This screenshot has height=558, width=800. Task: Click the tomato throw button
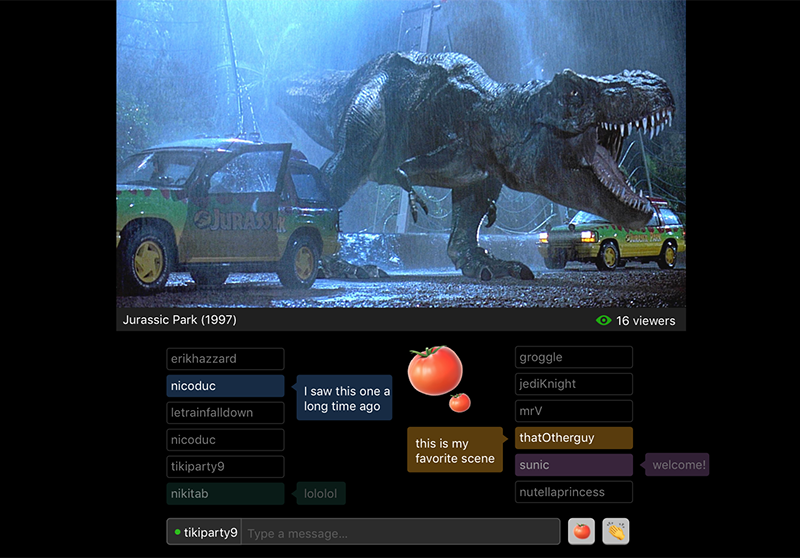[581, 532]
